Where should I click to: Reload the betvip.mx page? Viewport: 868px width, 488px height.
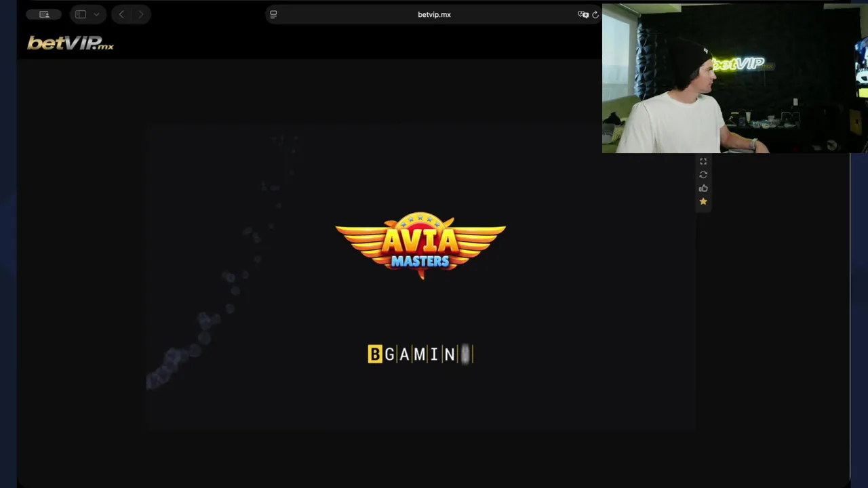(x=595, y=14)
